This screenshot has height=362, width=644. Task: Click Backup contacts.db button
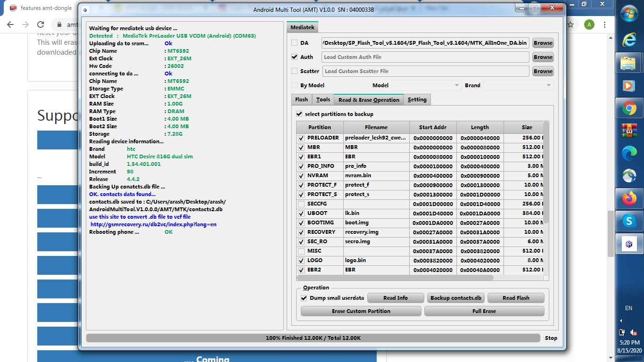456,298
